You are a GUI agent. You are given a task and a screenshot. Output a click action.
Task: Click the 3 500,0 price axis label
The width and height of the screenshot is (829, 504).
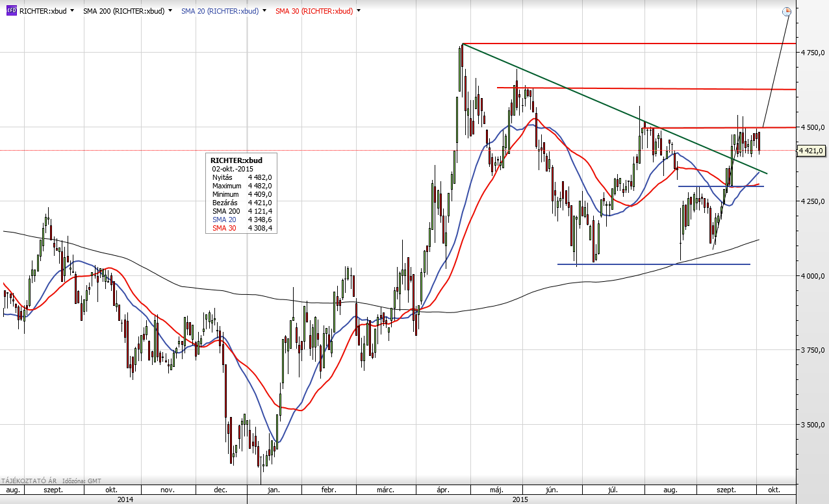tap(812, 425)
